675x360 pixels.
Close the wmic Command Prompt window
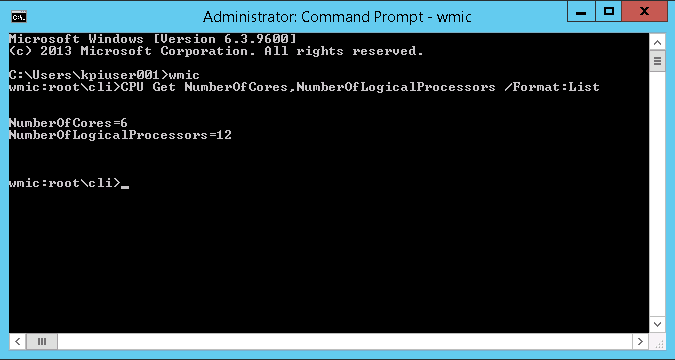[x=644, y=12]
